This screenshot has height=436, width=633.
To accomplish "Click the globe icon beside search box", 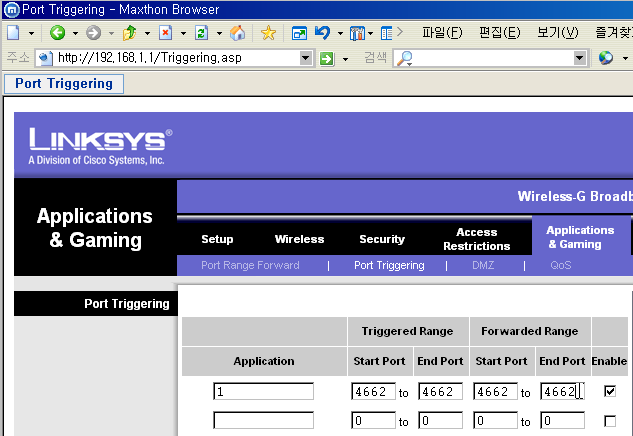I will coord(606,58).
